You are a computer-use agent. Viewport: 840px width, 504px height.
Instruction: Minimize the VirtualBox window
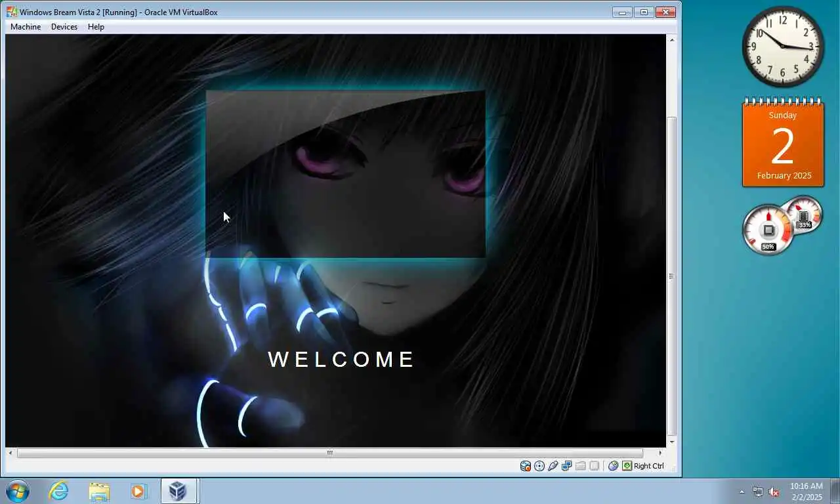(622, 12)
